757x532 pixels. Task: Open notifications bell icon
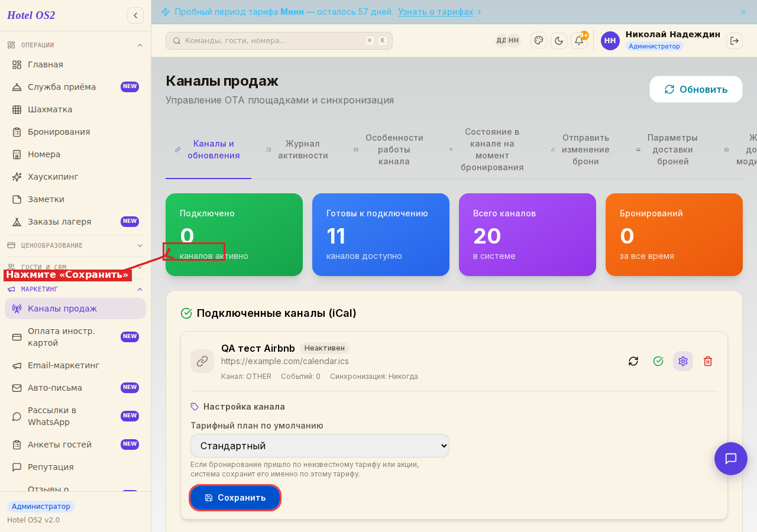(x=579, y=40)
